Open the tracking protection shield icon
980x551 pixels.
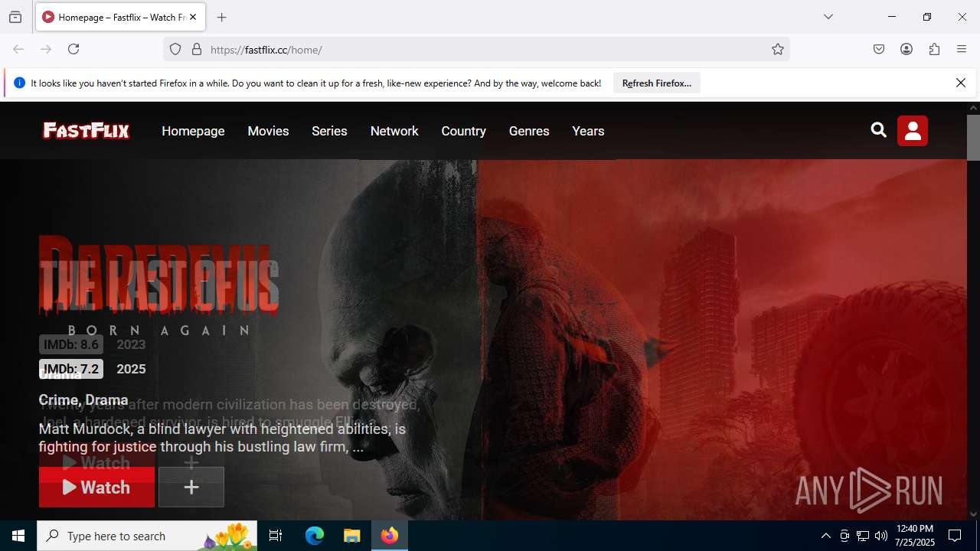point(175,49)
